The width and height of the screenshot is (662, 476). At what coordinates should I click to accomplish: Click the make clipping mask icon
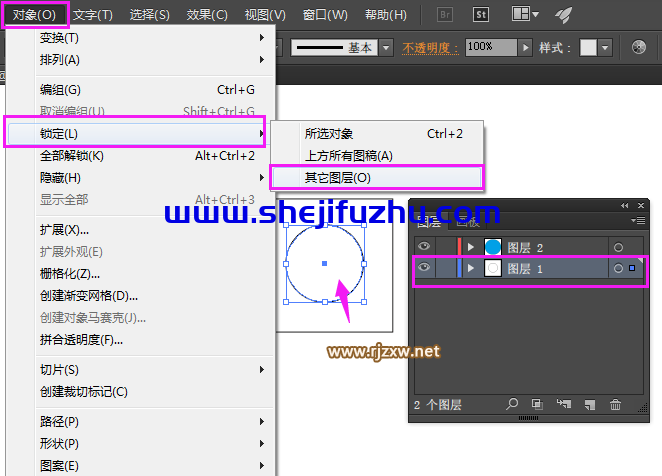pos(538,405)
